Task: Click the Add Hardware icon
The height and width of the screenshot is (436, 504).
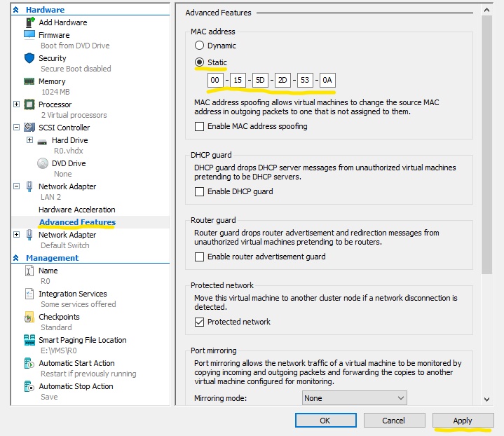Action: pos(29,22)
